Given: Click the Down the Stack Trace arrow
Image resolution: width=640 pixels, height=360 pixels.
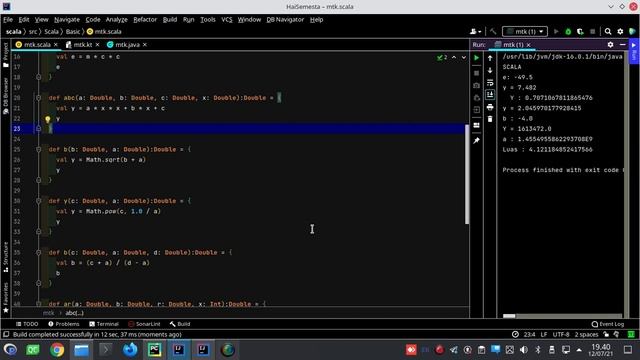Looking at the screenshot, I should click(490, 71).
